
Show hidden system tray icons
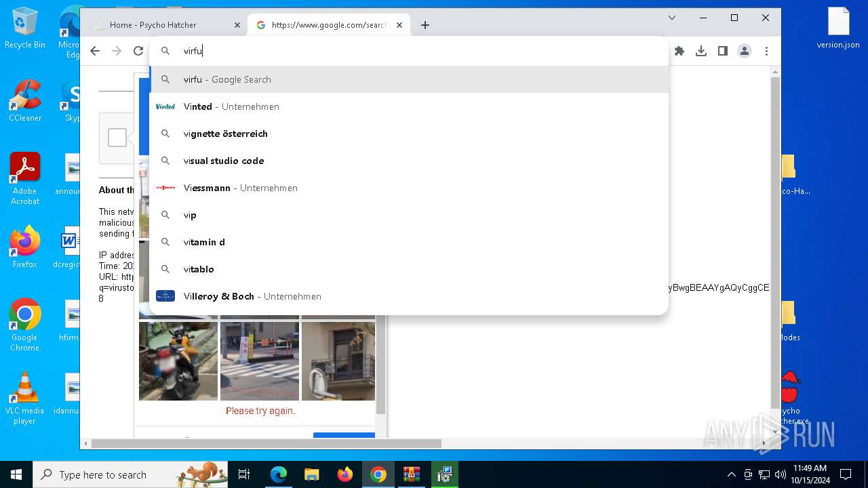coord(731,474)
